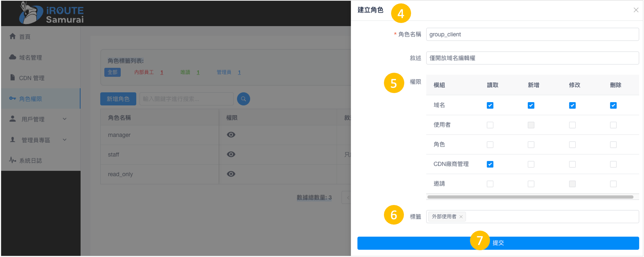The width and height of the screenshot is (644, 257).
Task: Click the 角色名稱 input field
Action: [x=532, y=34]
